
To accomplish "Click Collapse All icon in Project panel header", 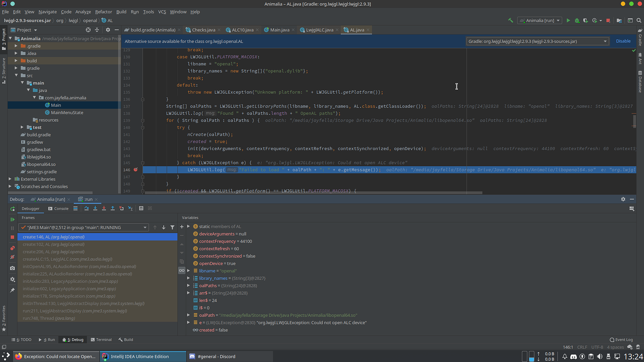I will pyautogui.click(x=98, y=30).
